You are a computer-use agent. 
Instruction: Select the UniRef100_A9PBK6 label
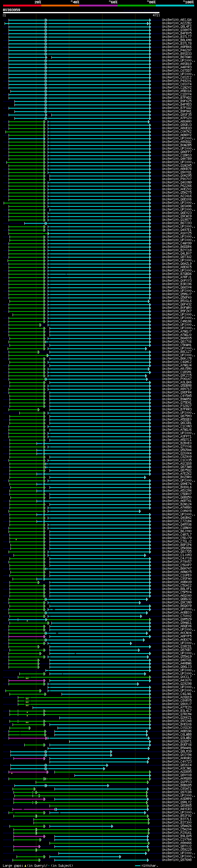pos(177,47)
